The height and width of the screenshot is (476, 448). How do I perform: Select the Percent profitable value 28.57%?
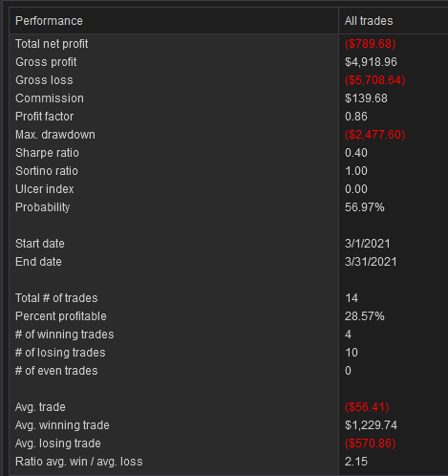click(x=364, y=316)
